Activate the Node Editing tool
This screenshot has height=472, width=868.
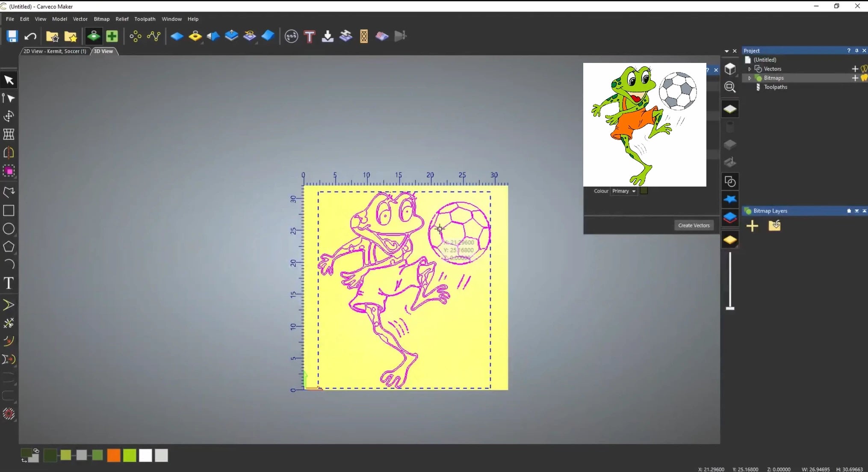(9, 98)
